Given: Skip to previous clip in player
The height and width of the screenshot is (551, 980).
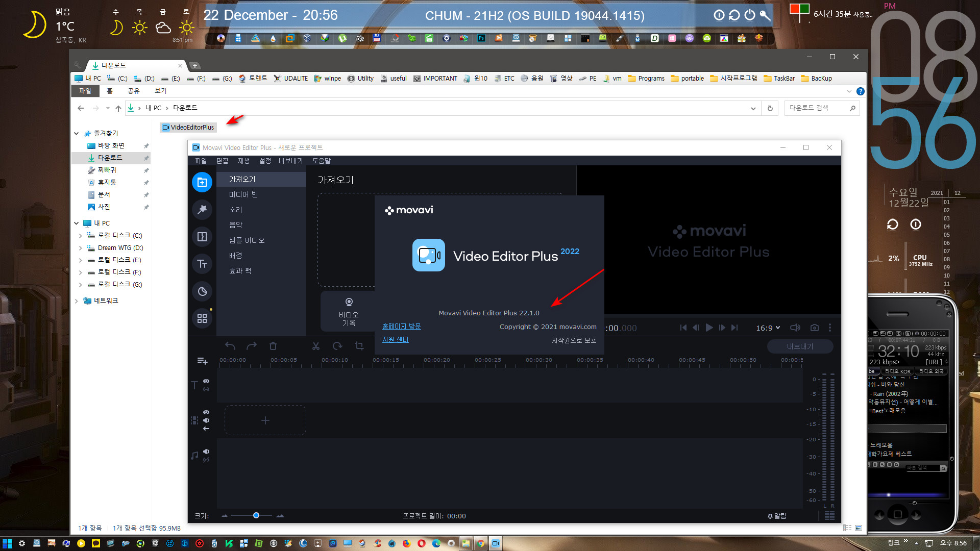Looking at the screenshot, I should (683, 328).
